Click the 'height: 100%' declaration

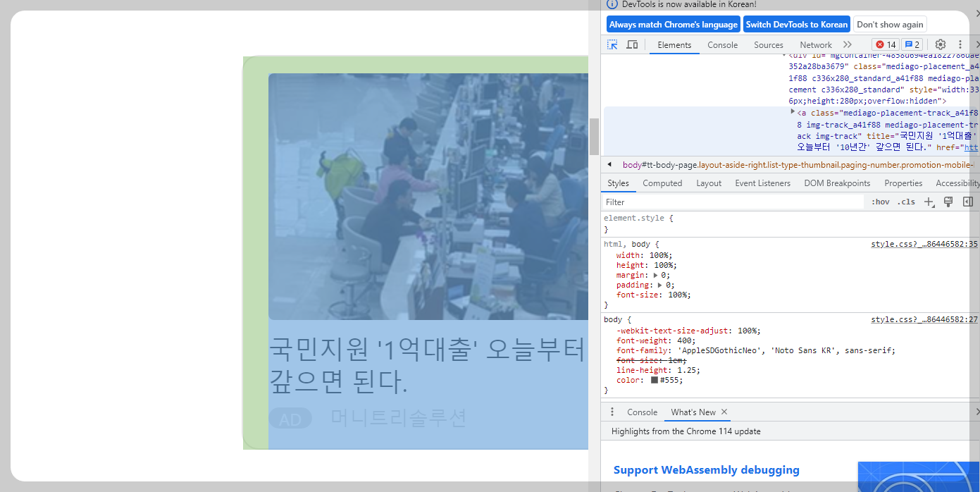(646, 265)
